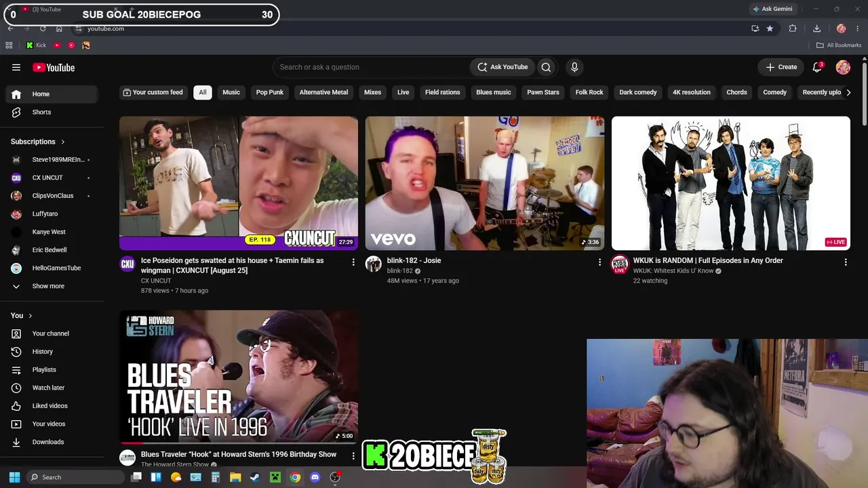Select the Blues music filter chip

[x=494, y=92]
